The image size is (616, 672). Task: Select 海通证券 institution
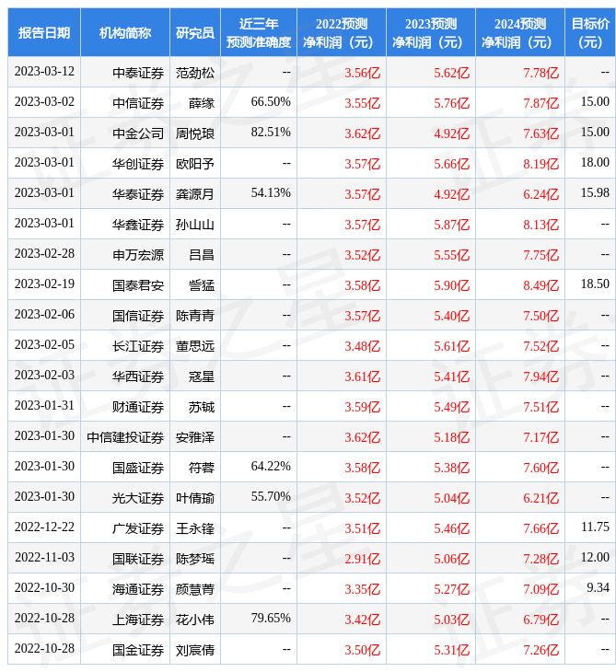coord(138,590)
